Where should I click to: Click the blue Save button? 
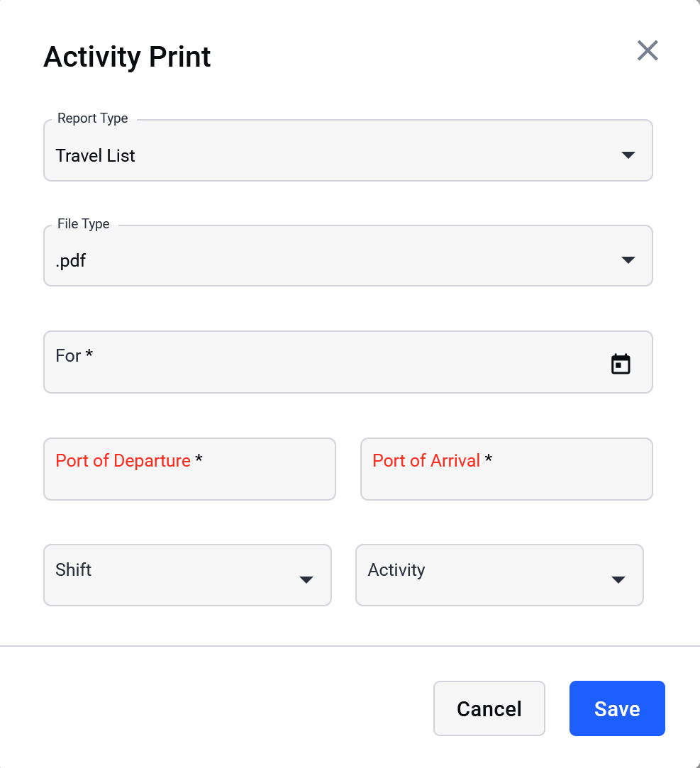coord(617,708)
